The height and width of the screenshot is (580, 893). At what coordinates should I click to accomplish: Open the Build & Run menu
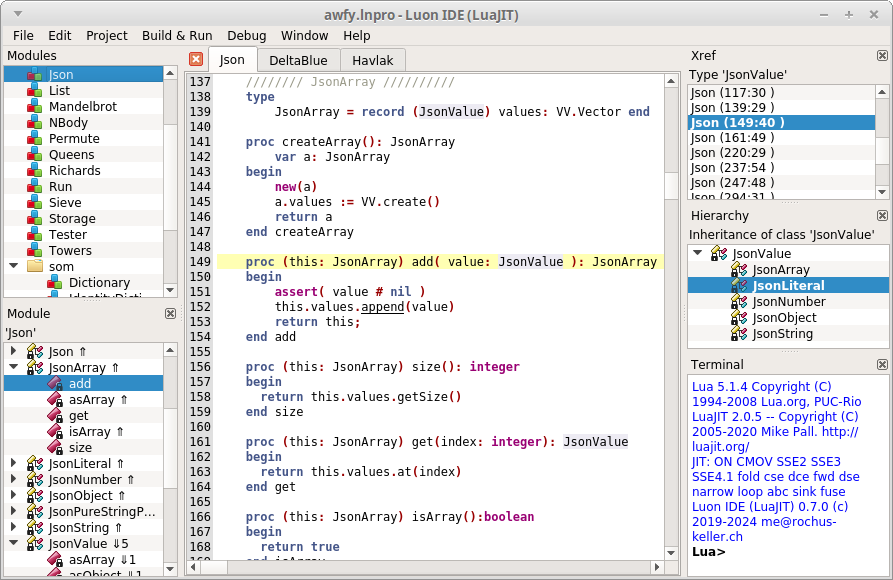coord(177,34)
